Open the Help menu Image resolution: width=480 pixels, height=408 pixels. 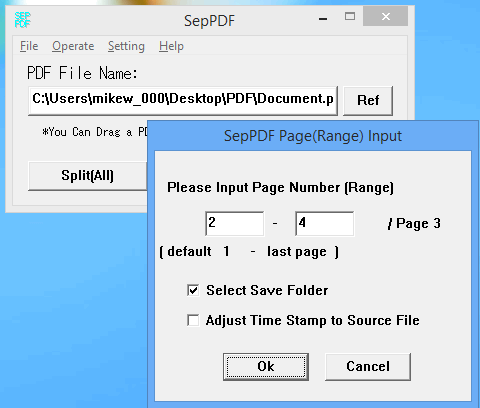[171, 46]
